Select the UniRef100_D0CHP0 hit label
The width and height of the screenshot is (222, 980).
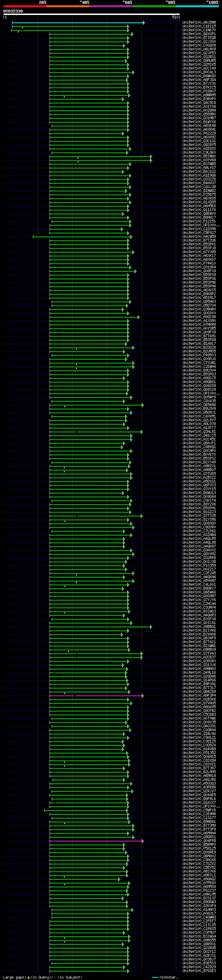[199, 451]
